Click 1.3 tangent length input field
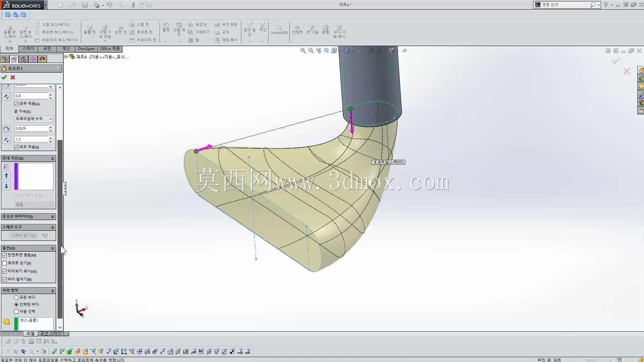 31,140
